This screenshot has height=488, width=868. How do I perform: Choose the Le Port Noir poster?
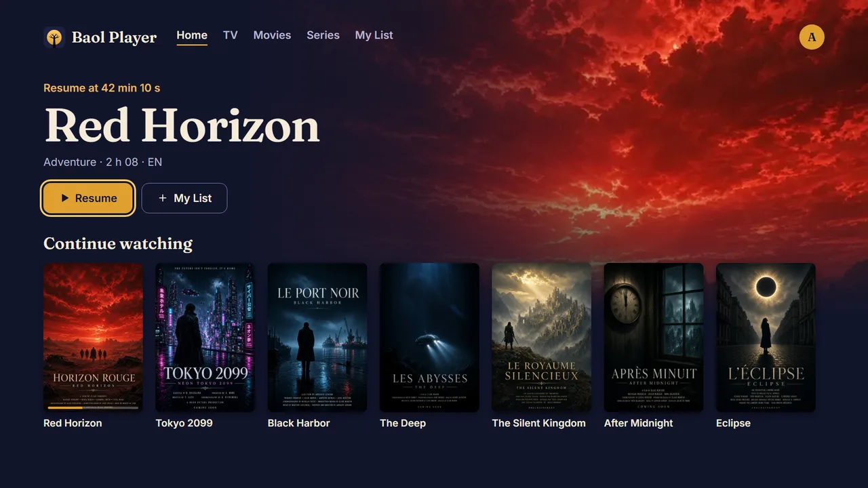[317, 338]
